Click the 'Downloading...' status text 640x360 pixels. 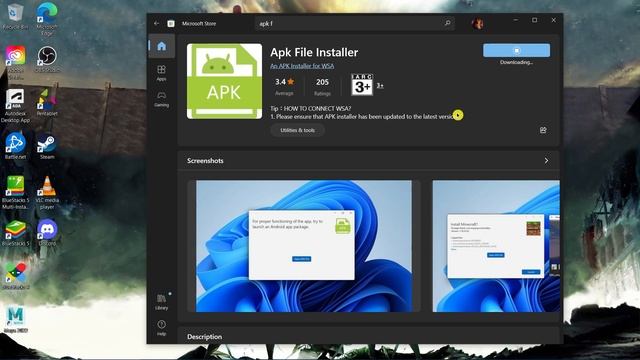(x=516, y=62)
